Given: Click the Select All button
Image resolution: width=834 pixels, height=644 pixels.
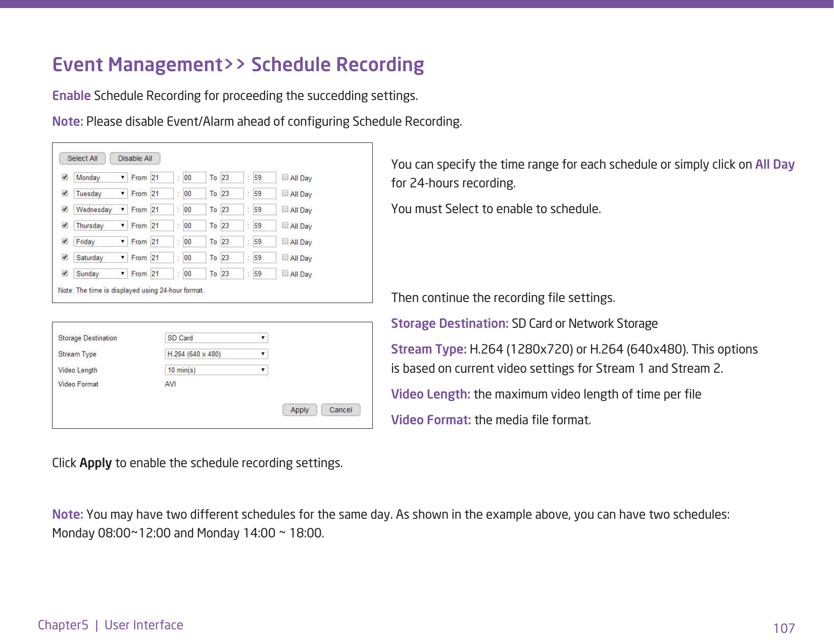Looking at the screenshot, I should pyautogui.click(x=82, y=158).
